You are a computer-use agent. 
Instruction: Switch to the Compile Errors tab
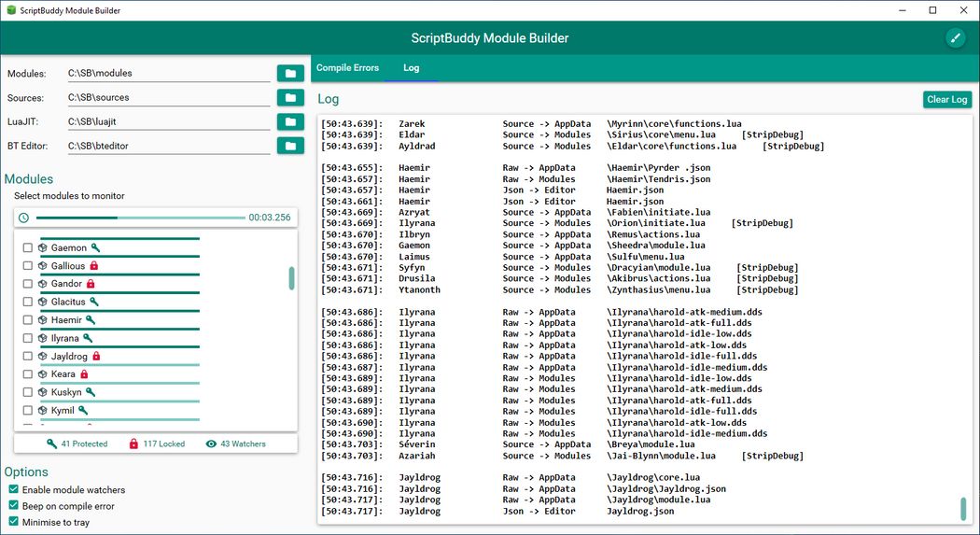coord(347,68)
